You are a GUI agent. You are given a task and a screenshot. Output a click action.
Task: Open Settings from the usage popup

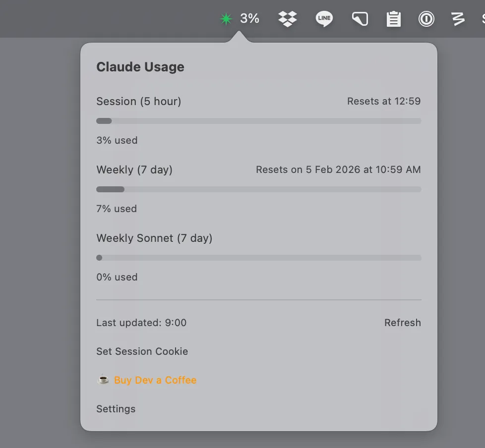click(x=116, y=409)
